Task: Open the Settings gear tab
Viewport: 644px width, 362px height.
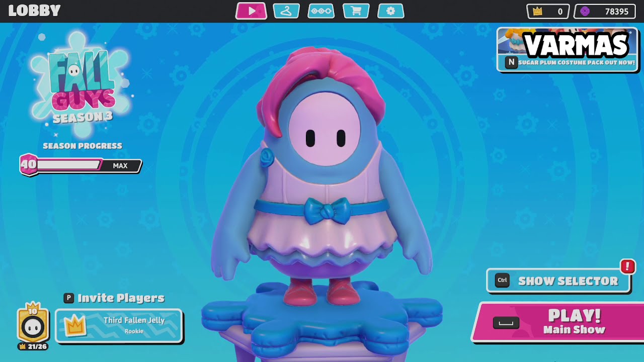Action: click(391, 11)
